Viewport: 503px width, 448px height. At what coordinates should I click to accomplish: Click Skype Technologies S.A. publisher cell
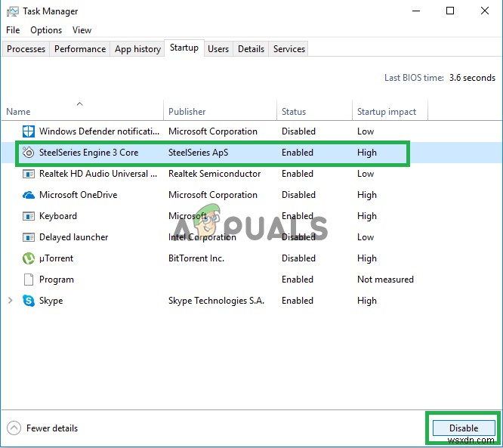pos(216,301)
